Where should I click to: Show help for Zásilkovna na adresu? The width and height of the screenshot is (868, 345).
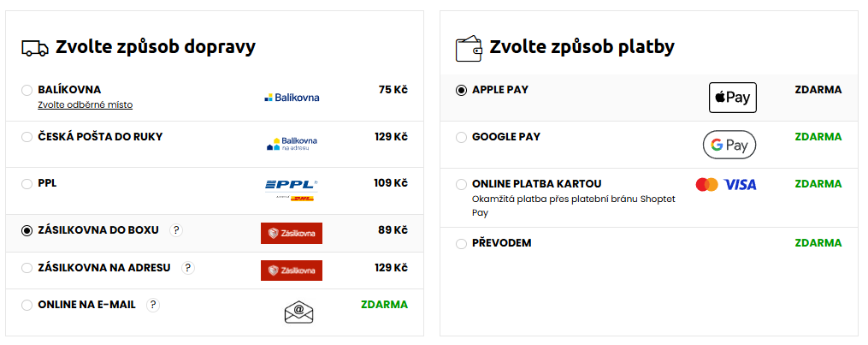click(188, 267)
